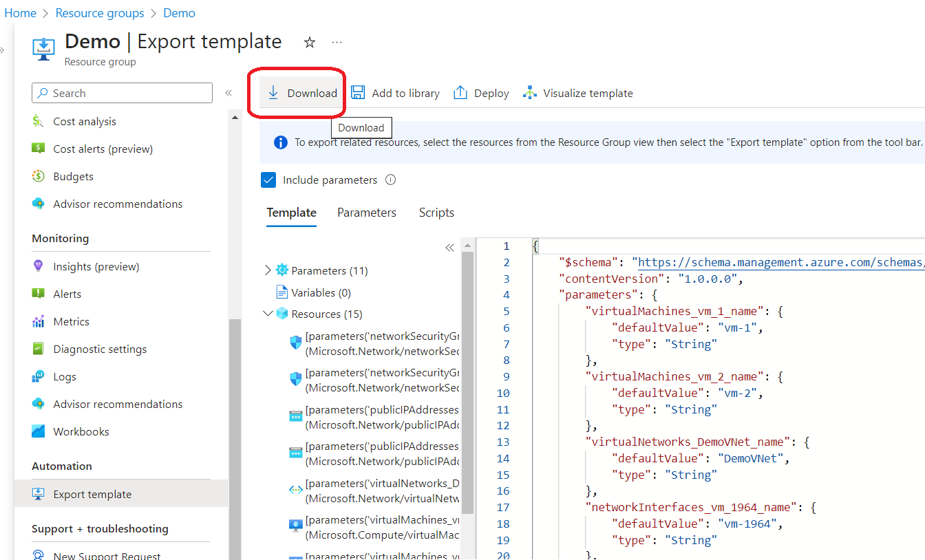
Task: Collapse the Resources (15) tree node
Action: [x=268, y=314]
